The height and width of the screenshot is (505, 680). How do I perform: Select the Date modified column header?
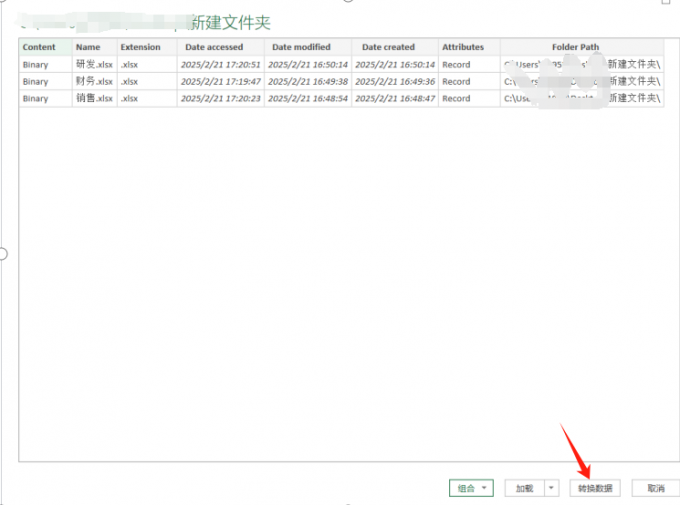pyautogui.click(x=301, y=47)
